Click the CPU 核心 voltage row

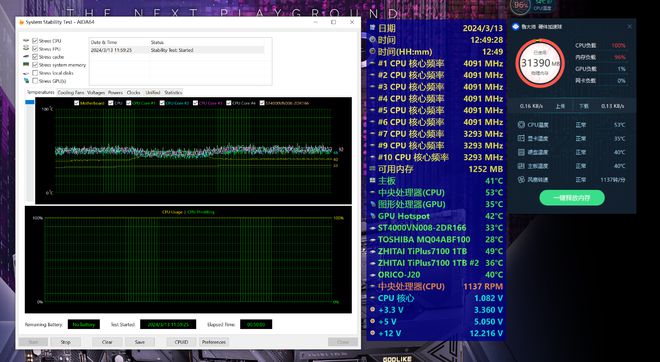click(436, 298)
